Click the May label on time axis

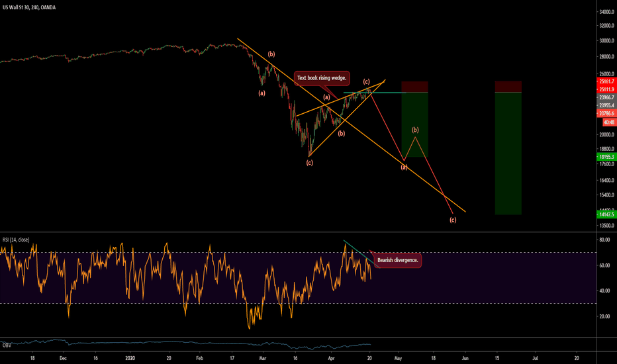399,358
